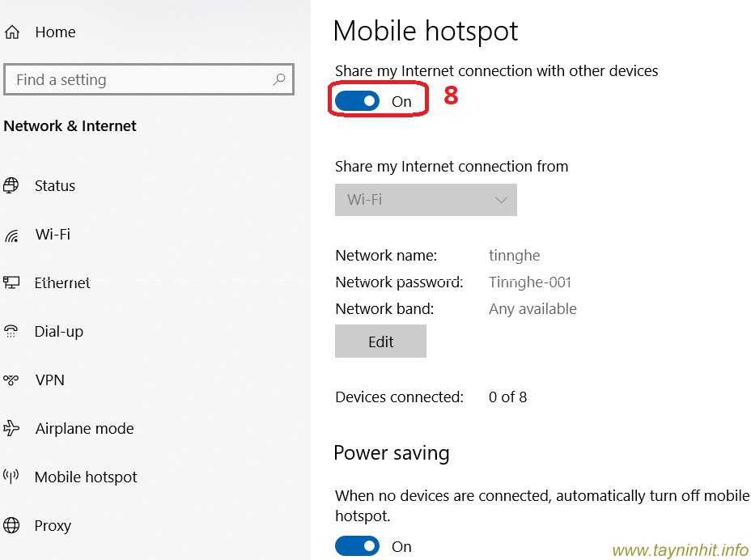Screen dimensions: 751x560
Task: Go to the Ethernet settings page
Action: (62, 283)
